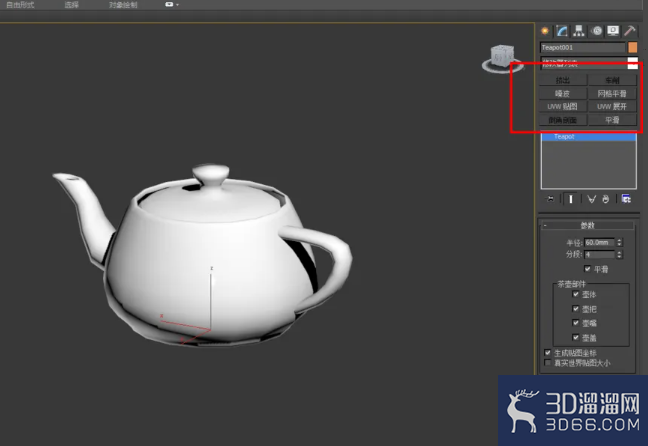The width and height of the screenshot is (648, 446).
Task: Toggle the 壶把 teapot handle checkbox
Action: (576, 309)
